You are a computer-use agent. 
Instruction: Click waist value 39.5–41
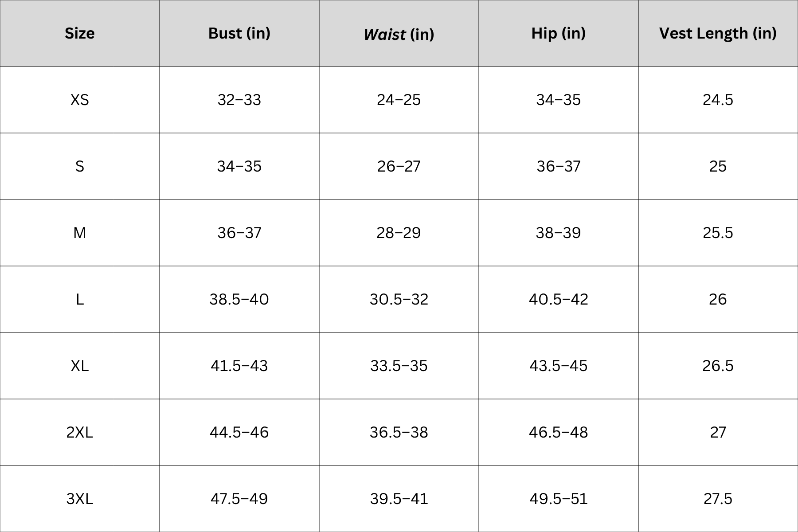(x=399, y=499)
